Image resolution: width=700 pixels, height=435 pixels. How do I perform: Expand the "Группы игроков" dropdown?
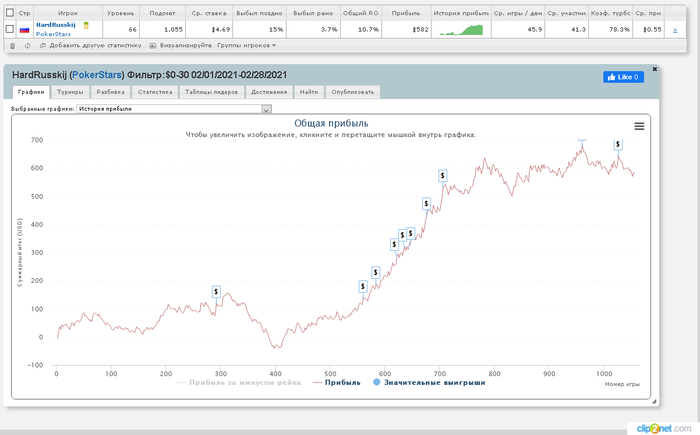tap(246, 46)
